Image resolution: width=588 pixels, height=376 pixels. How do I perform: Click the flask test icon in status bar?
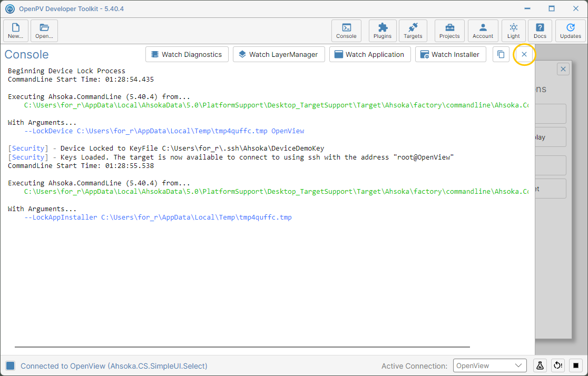point(540,365)
